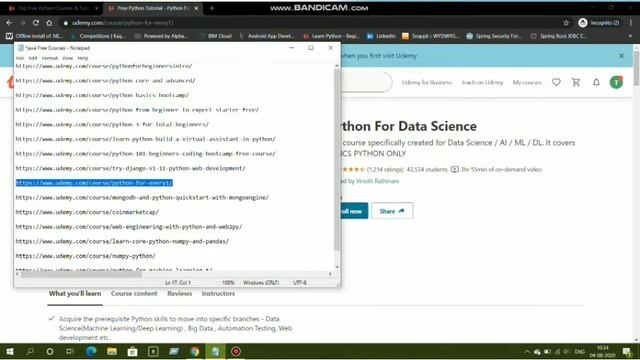
Task: Bookmark this page with star icon
Action: 566,23
